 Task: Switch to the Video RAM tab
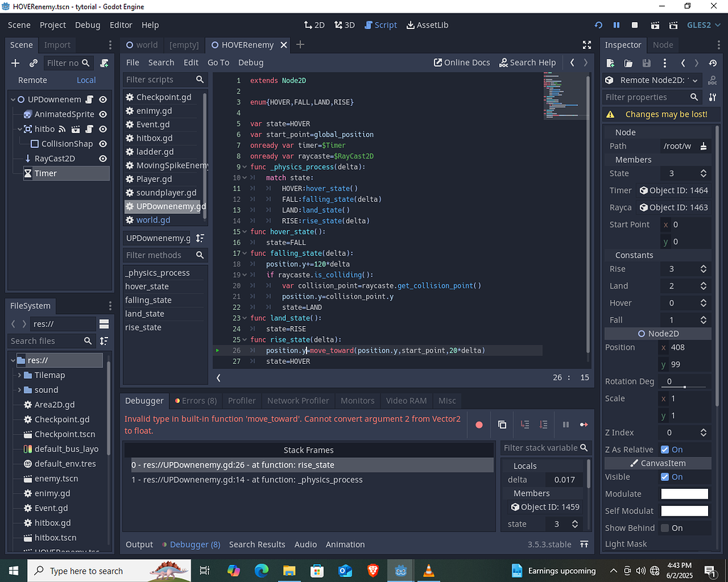tap(406, 400)
